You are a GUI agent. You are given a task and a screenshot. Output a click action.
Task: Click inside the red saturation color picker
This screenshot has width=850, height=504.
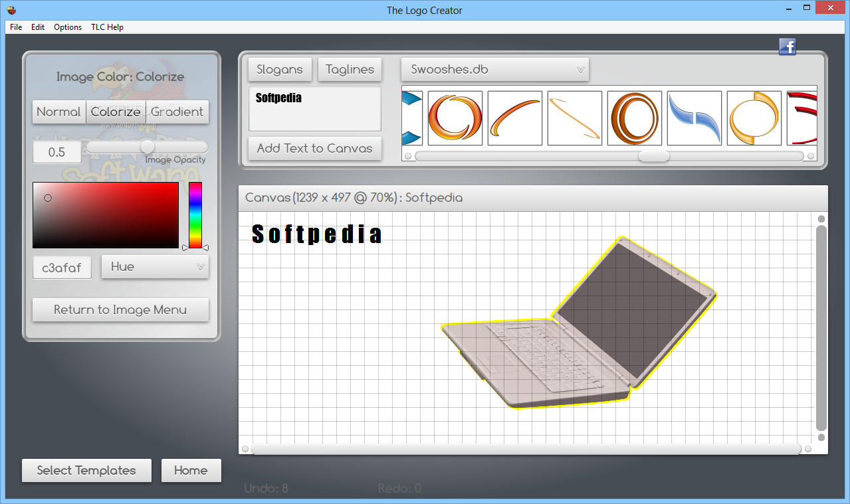pos(106,215)
